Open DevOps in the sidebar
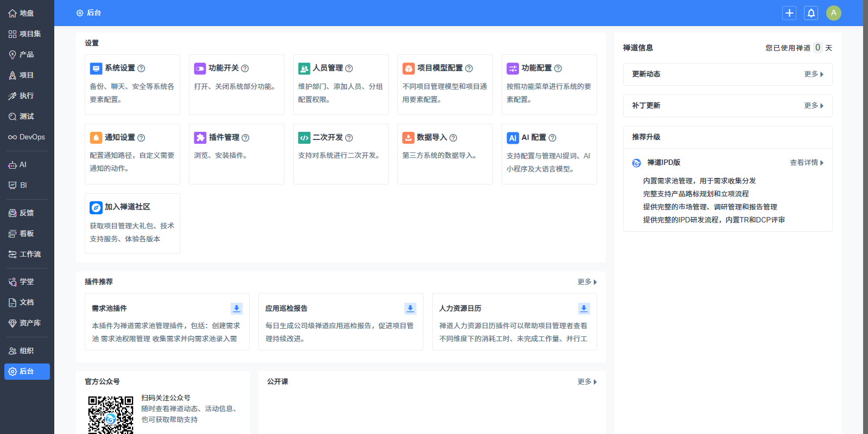 tap(27, 137)
